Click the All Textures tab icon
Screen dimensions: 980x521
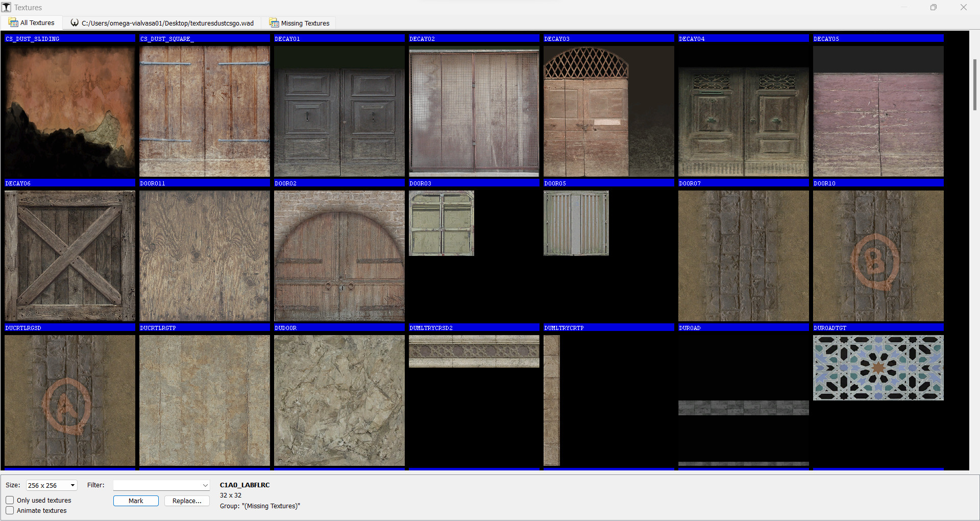(13, 22)
